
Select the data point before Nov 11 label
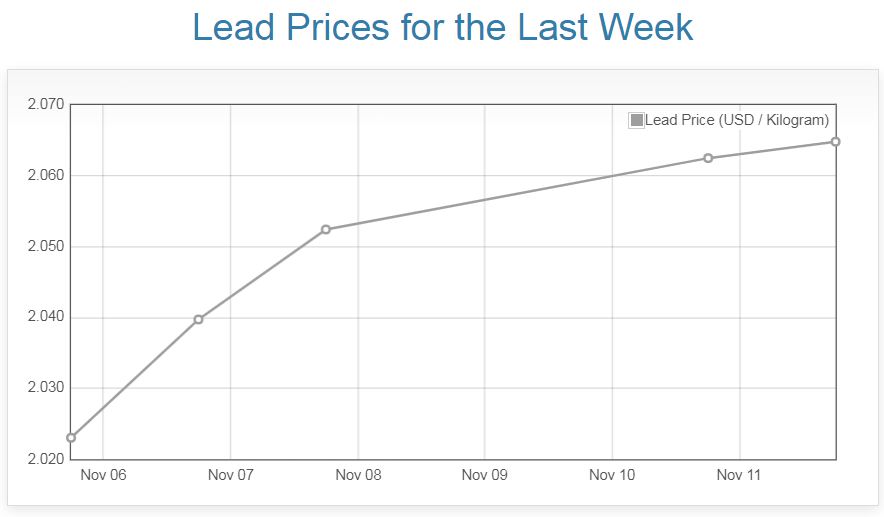pyautogui.click(x=708, y=158)
